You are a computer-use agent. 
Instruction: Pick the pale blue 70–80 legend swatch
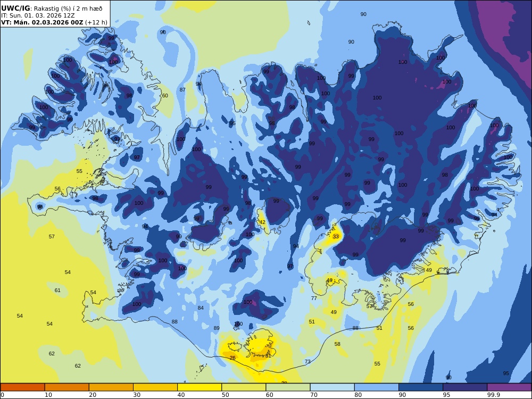[332, 387]
